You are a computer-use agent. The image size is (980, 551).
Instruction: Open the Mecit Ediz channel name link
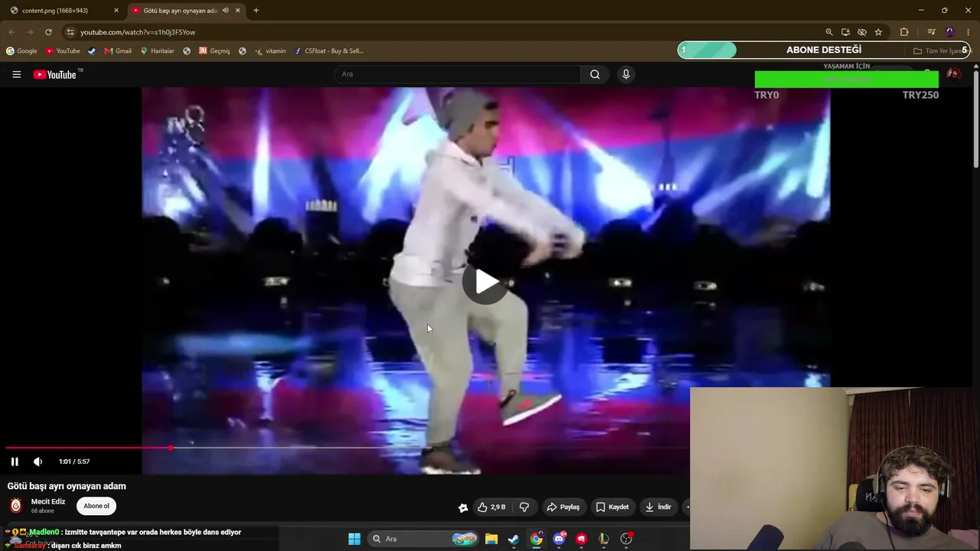click(x=48, y=502)
